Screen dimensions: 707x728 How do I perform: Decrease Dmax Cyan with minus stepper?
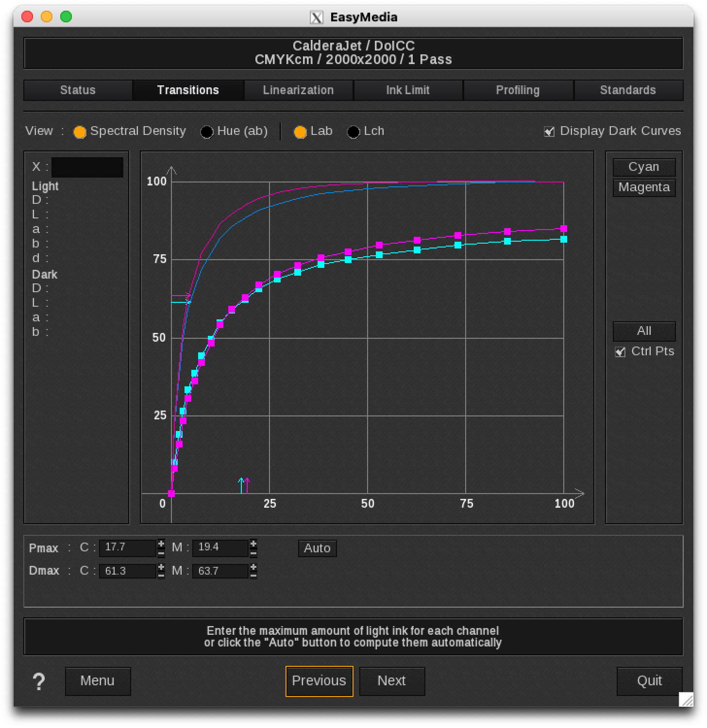161,576
